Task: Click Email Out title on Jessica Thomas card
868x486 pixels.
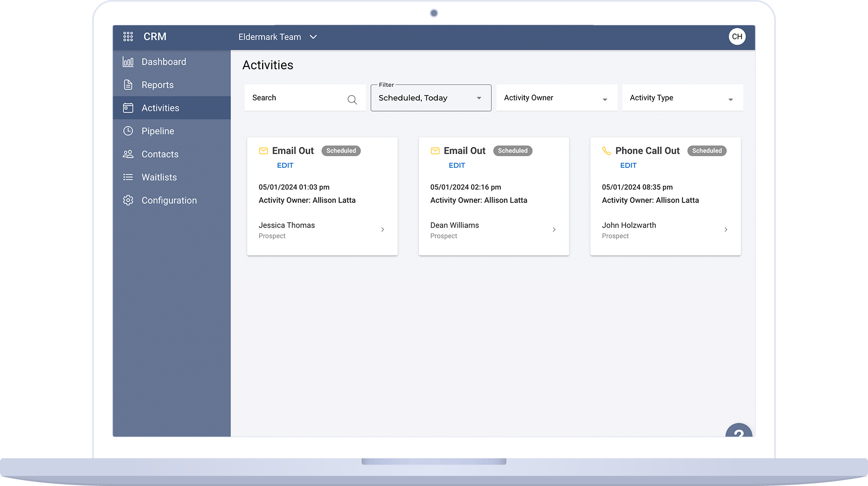Action: pos(293,151)
